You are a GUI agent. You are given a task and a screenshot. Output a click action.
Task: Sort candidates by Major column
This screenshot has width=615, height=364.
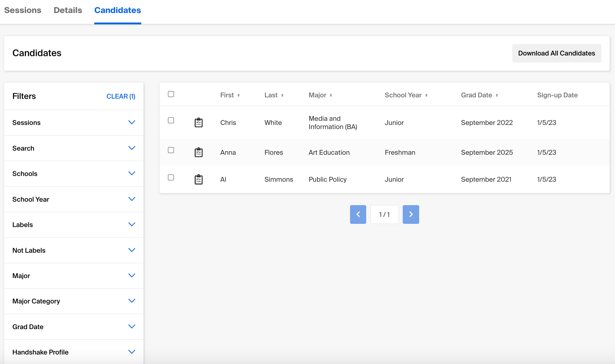point(320,95)
